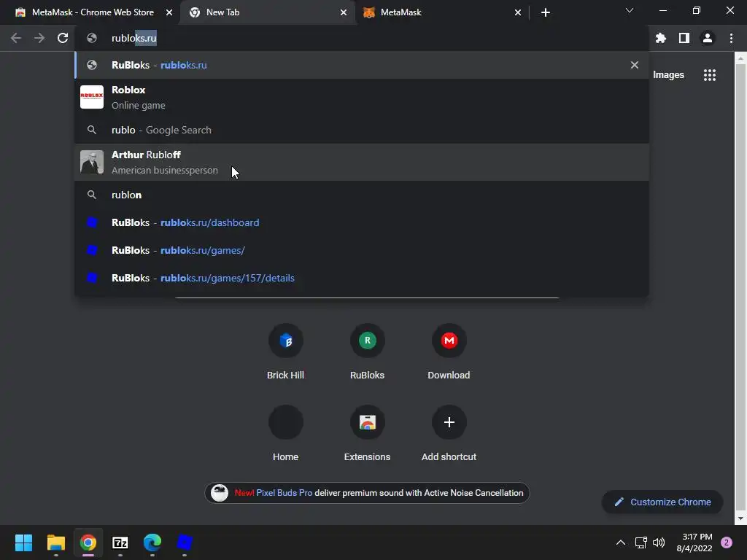The width and height of the screenshot is (747, 560).
Task: Open the Home shortcut tile
Action: pos(286,433)
